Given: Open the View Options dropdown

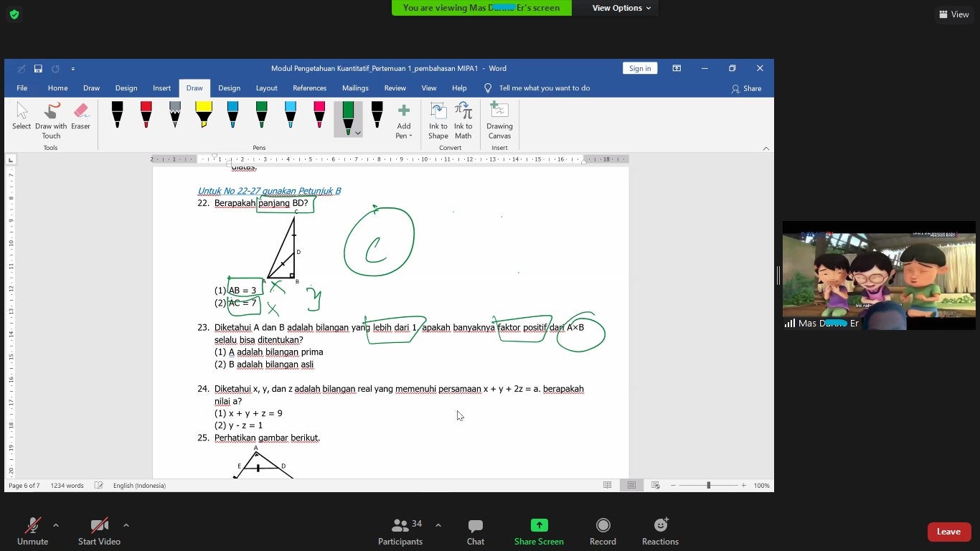Looking at the screenshot, I should (621, 8).
